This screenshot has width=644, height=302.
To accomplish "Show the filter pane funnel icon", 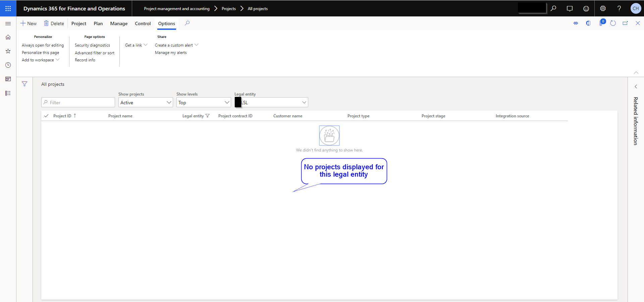I will pyautogui.click(x=24, y=84).
